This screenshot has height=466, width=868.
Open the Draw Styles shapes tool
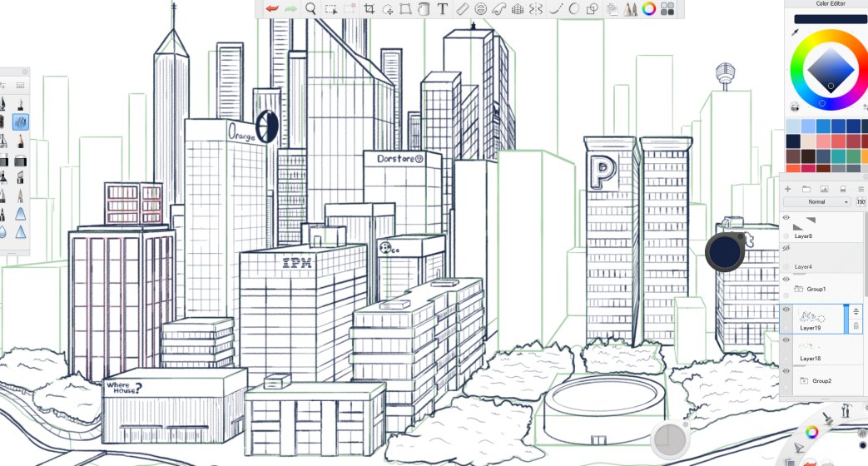pos(593,9)
